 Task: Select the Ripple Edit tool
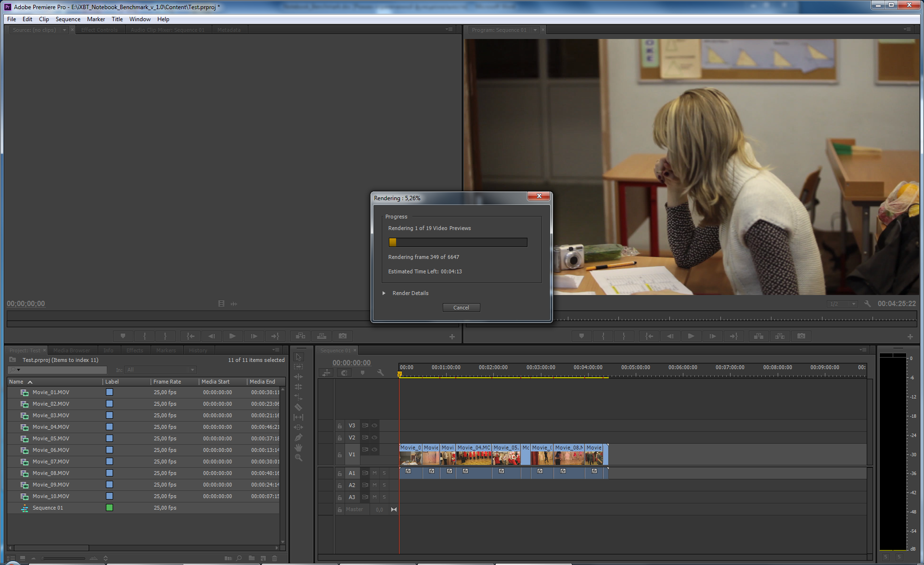[298, 377]
